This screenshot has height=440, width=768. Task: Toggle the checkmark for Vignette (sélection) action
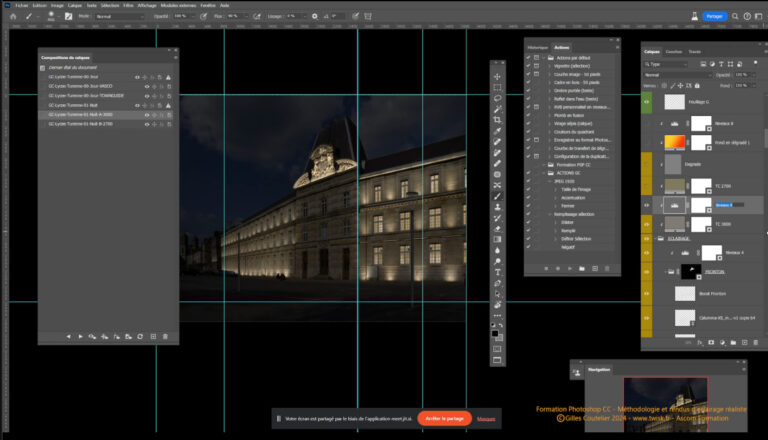point(529,64)
